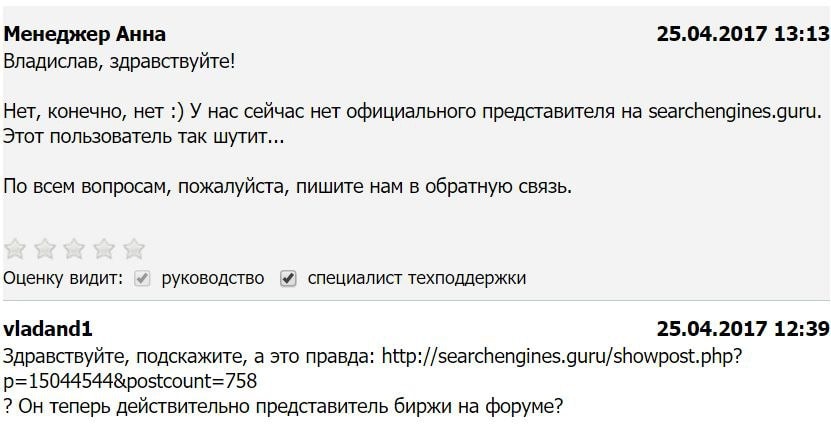Give a three-star rating
Screen dimensions: 831x433
click(x=74, y=249)
